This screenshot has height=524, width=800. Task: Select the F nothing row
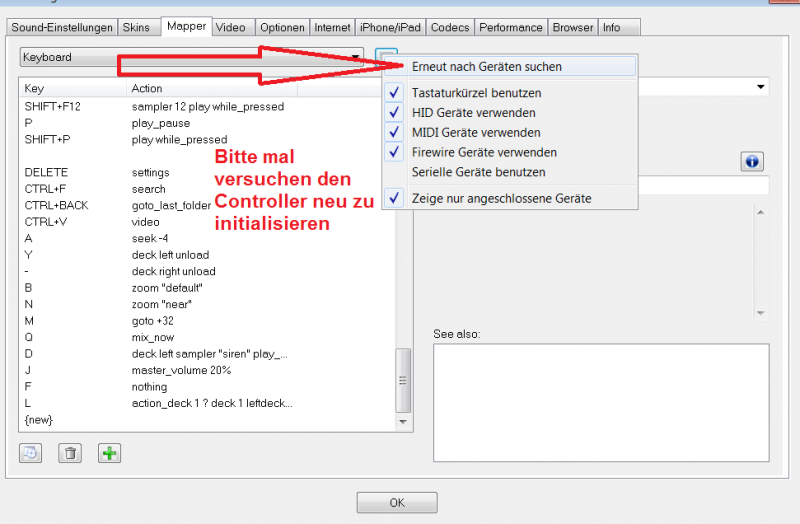207,387
